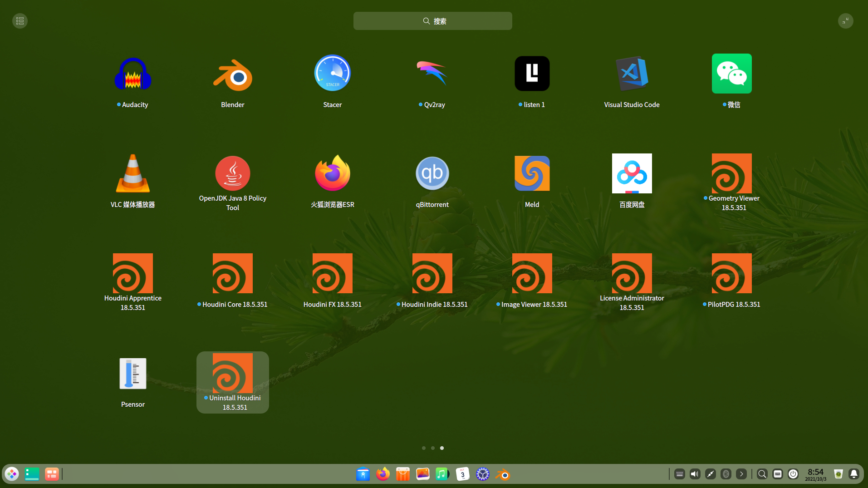Open keyboard layout tray icon
Screen dimensions: 868x488
(679, 474)
